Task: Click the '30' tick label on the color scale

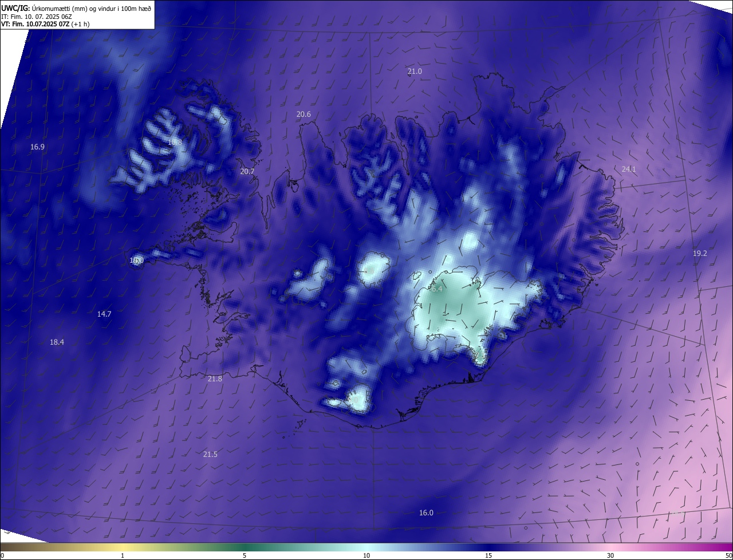Action: click(x=610, y=555)
